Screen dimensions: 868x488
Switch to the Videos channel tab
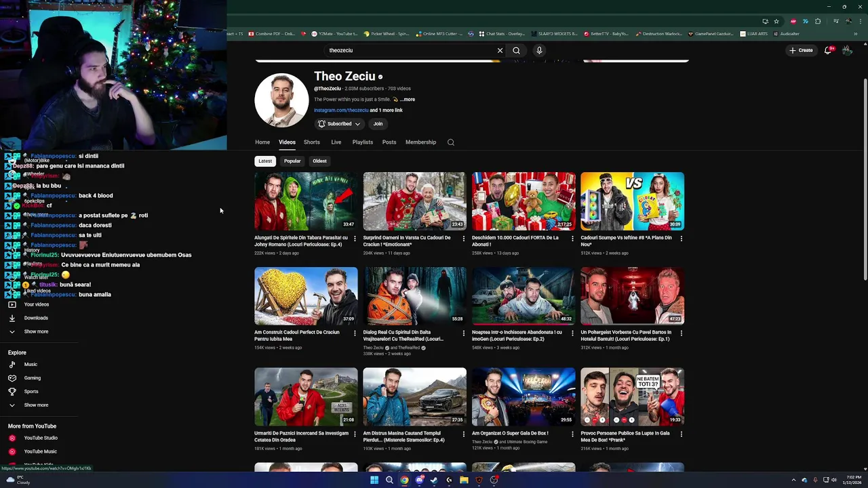pyautogui.click(x=287, y=142)
